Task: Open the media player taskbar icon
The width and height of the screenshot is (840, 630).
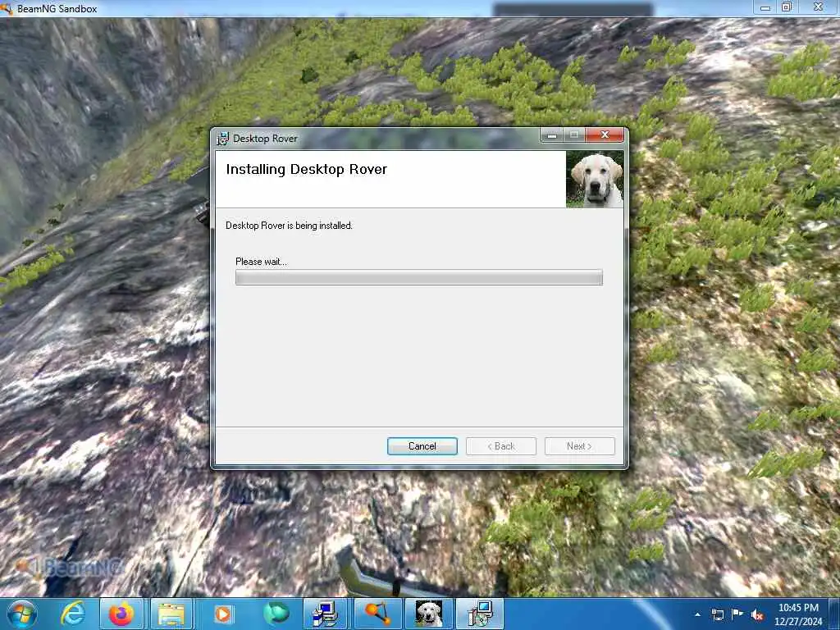Action: [x=223, y=614]
